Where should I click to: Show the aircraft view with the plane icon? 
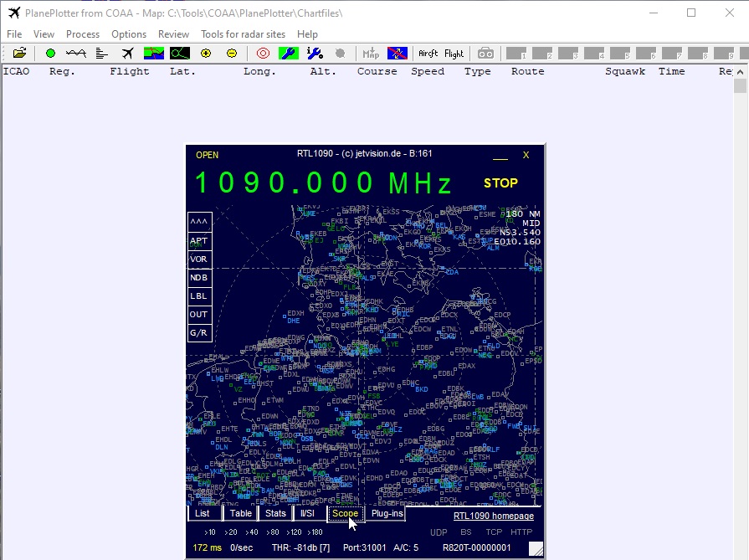[x=127, y=53]
